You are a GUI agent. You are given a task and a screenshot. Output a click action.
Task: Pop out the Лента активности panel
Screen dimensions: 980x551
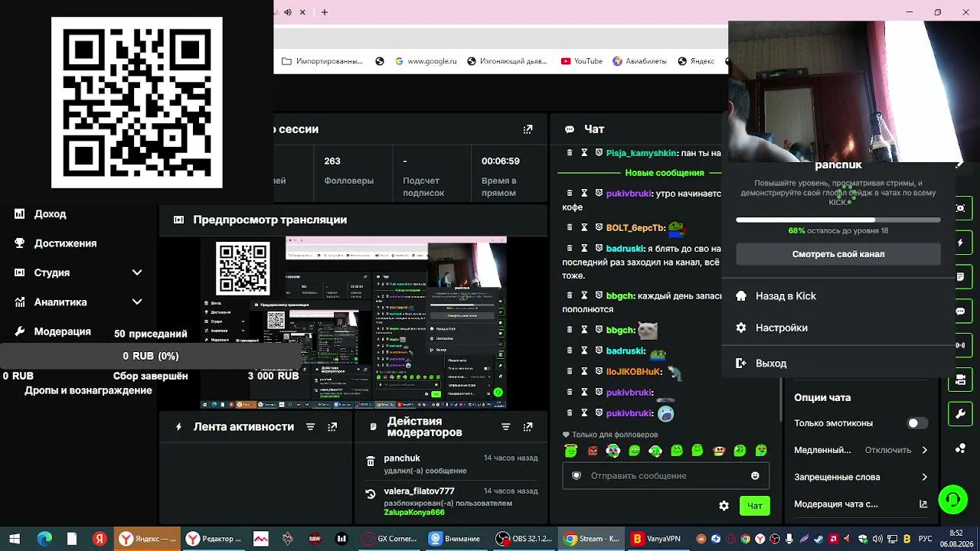pos(332,427)
